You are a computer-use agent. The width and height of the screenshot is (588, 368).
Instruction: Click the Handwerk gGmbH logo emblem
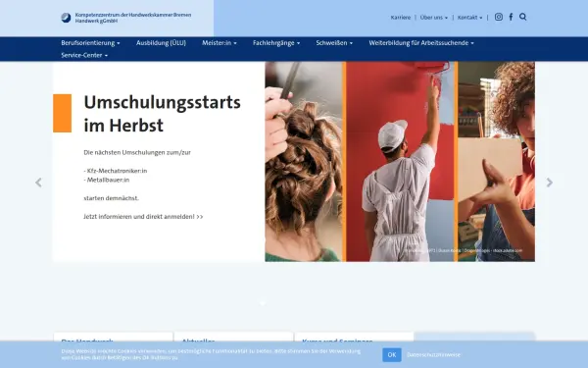click(66, 18)
